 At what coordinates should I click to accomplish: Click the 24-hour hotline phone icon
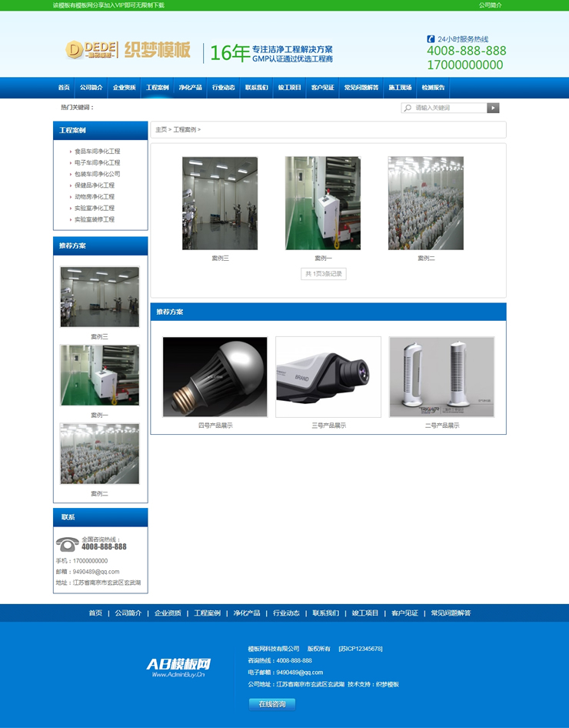point(431,38)
